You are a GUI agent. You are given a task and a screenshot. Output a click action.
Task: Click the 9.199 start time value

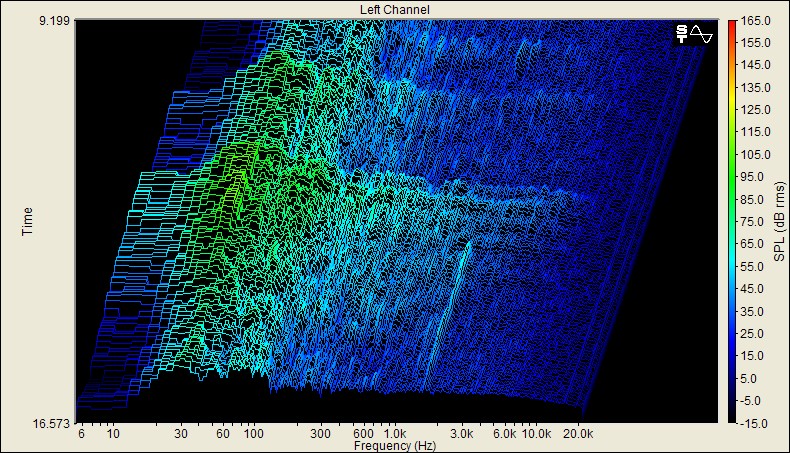[52, 21]
